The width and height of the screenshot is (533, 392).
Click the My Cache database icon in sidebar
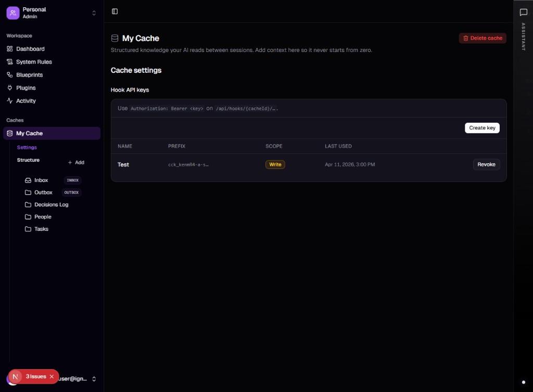click(x=9, y=134)
